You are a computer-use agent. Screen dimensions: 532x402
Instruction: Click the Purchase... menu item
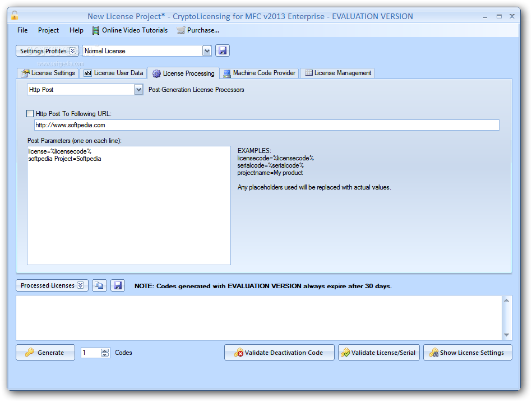198,30
